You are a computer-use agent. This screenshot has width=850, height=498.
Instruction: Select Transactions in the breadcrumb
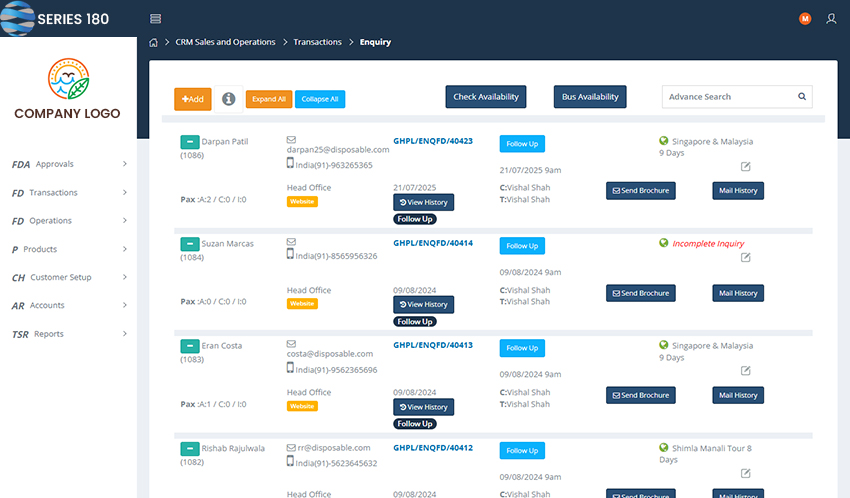(317, 42)
